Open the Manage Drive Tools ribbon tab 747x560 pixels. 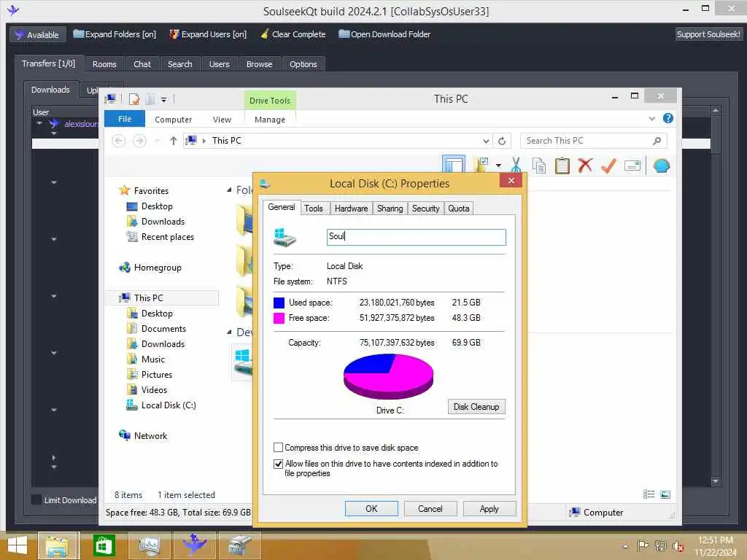(x=270, y=120)
